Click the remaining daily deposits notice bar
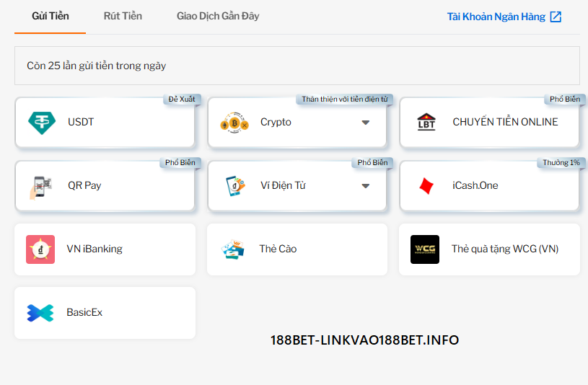 [x=297, y=66]
